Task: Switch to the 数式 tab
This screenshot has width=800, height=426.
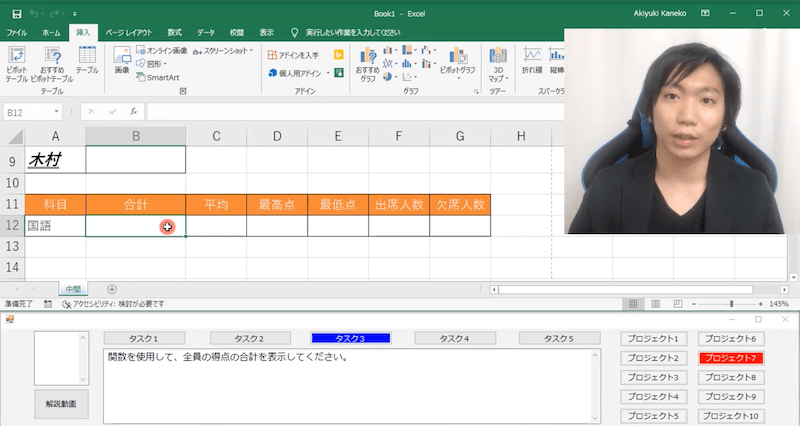Action: 174,33
